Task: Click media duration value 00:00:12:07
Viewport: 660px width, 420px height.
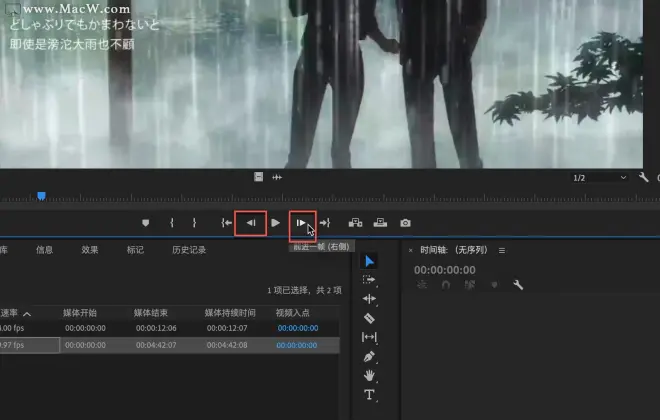Action: coord(227,328)
